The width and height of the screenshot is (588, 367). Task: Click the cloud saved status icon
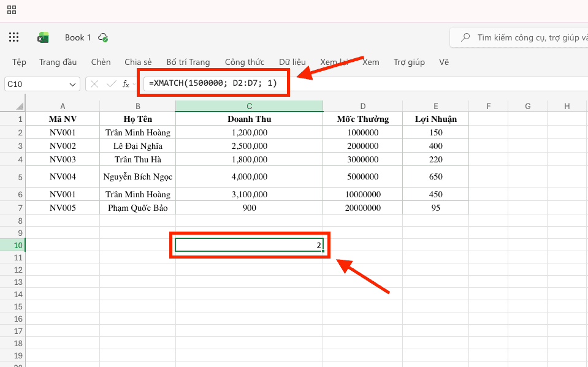pyautogui.click(x=103, y=37)
